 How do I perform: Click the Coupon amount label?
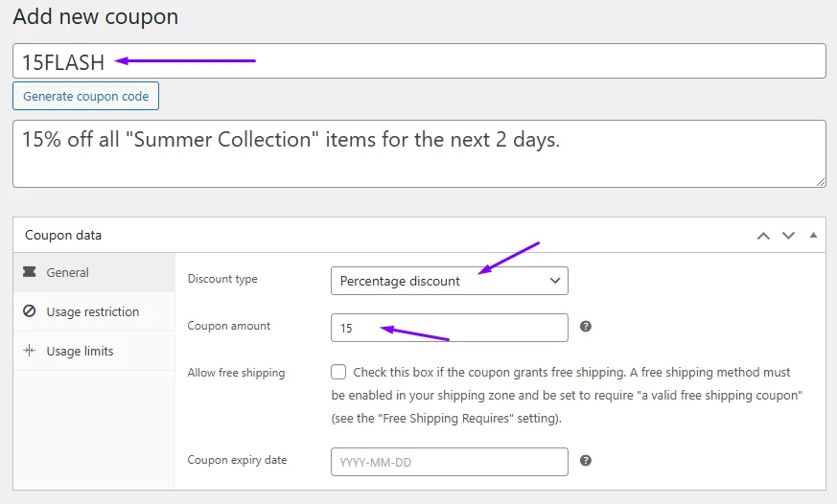coord(229,326)
